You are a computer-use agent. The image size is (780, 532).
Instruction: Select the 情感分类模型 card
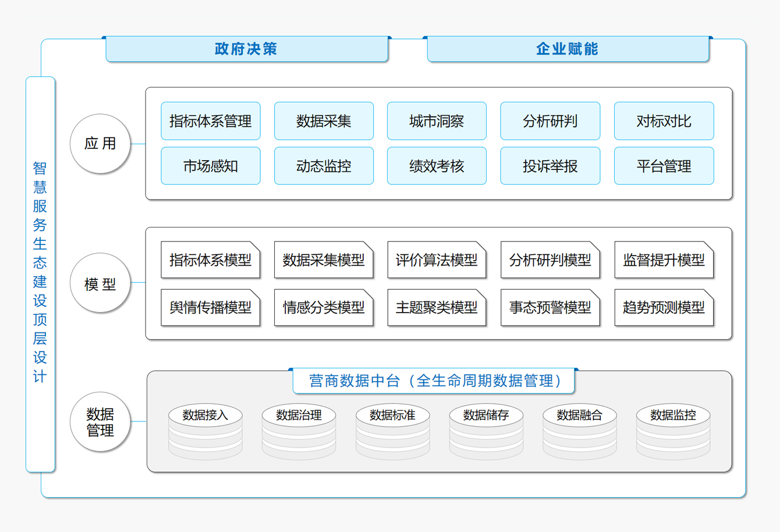[x=324, y=307]
